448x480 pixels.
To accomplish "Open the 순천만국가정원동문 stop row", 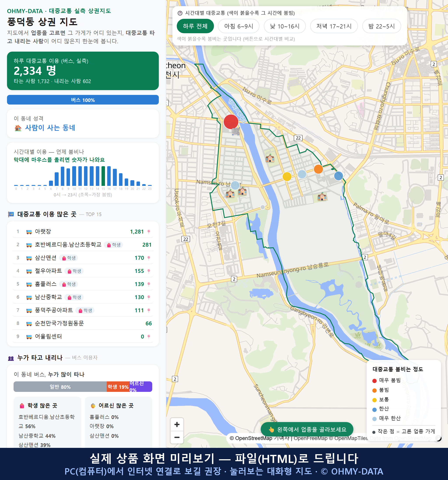I will 83,323.
